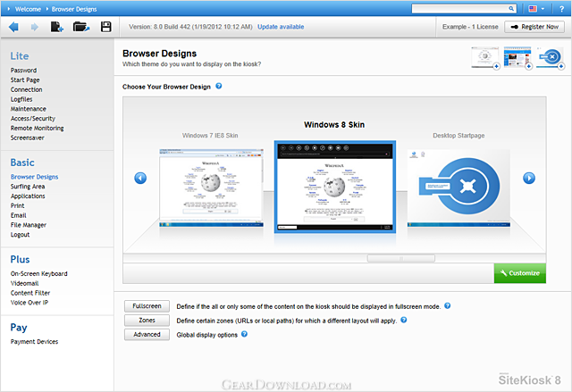This screenshot has height=392, width=572.
Task: Select the Windows 8 Skin thumbnail
Action: pyautogui.click(x=335, y=187)
